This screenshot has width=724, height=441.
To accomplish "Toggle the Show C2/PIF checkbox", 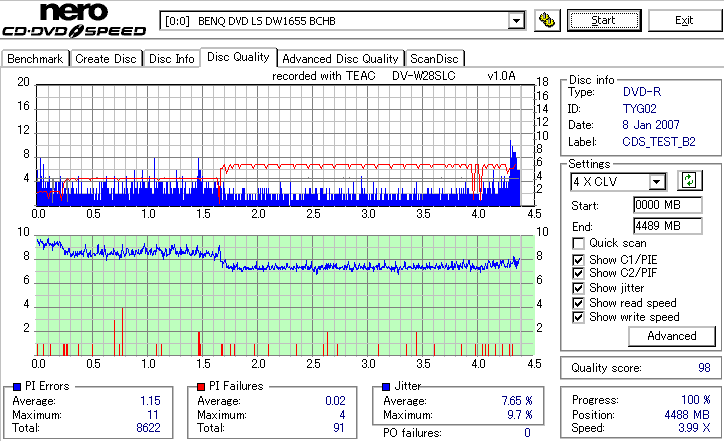I will pos(578,273).
